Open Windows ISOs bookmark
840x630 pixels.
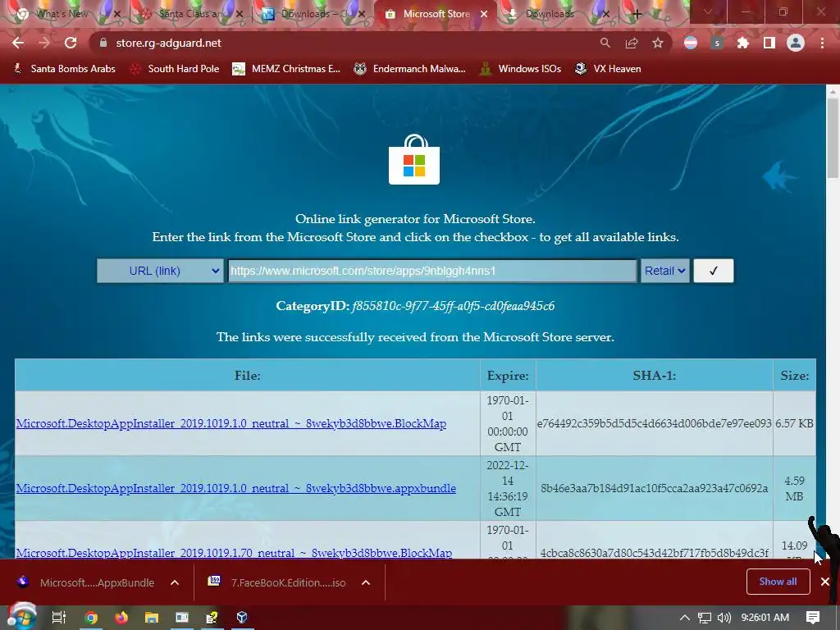click(x=520, y=69)
